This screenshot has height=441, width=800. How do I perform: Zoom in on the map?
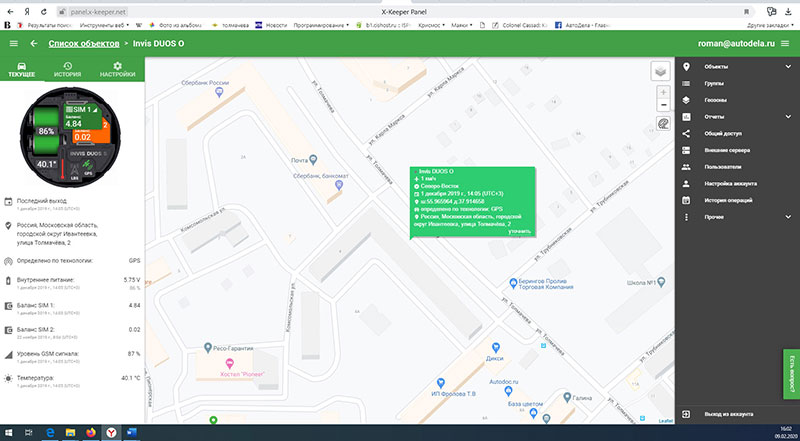coord(662,92)
